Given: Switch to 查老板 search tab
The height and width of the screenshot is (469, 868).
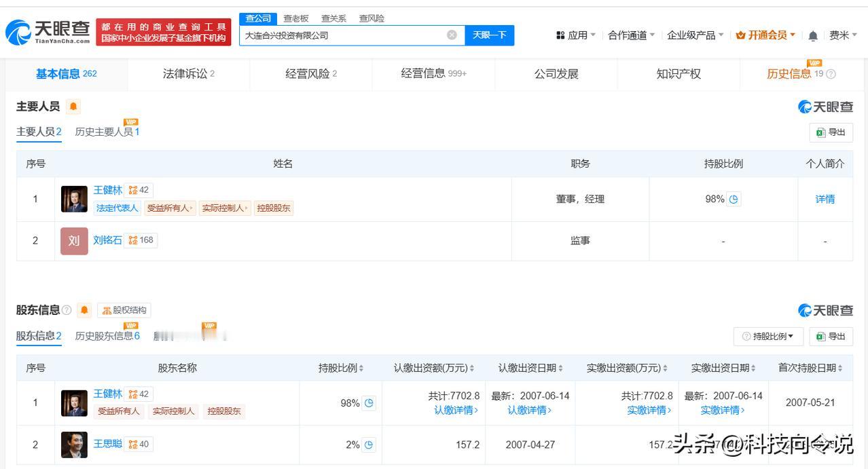Looking at the screenshot, I should pyautogui.click(x=295, y=18).
